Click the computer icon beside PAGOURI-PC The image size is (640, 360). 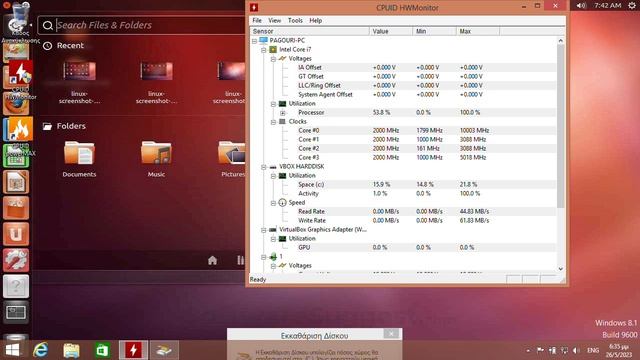click(263, 40)
